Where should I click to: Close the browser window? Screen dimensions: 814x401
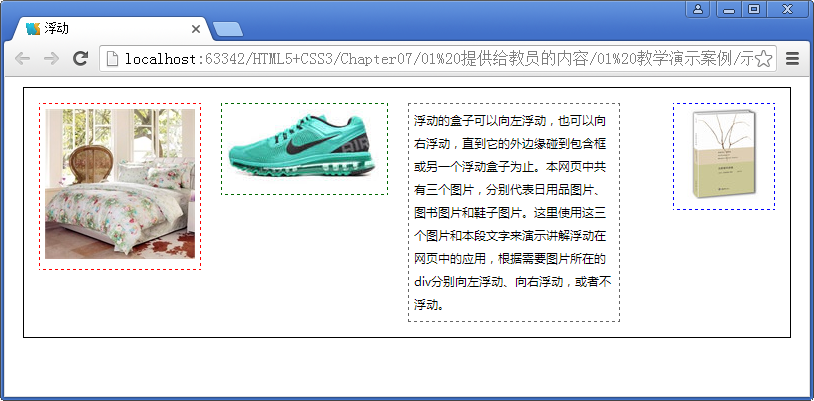788,9
